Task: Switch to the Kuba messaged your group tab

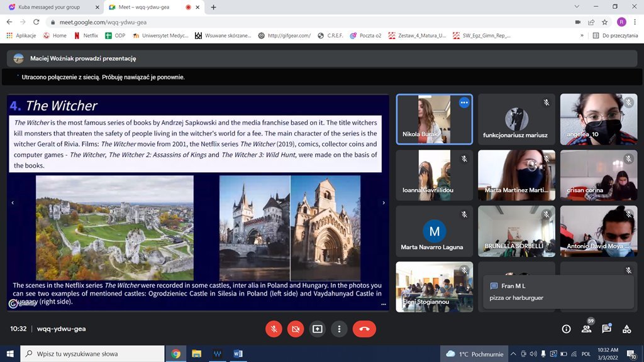Action: pyautogui.click(x=53, y=7)
